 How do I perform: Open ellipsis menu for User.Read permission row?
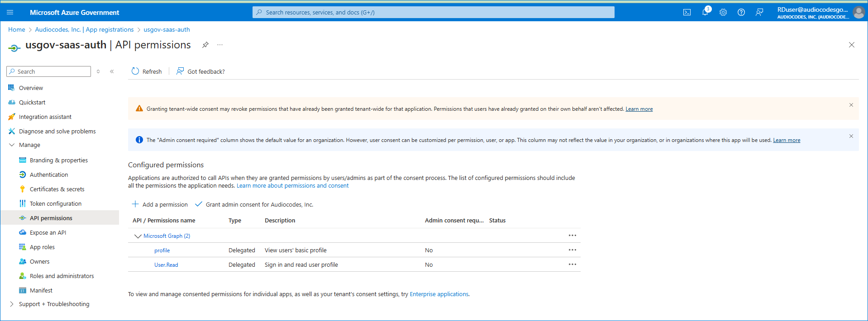coord(572,264)
